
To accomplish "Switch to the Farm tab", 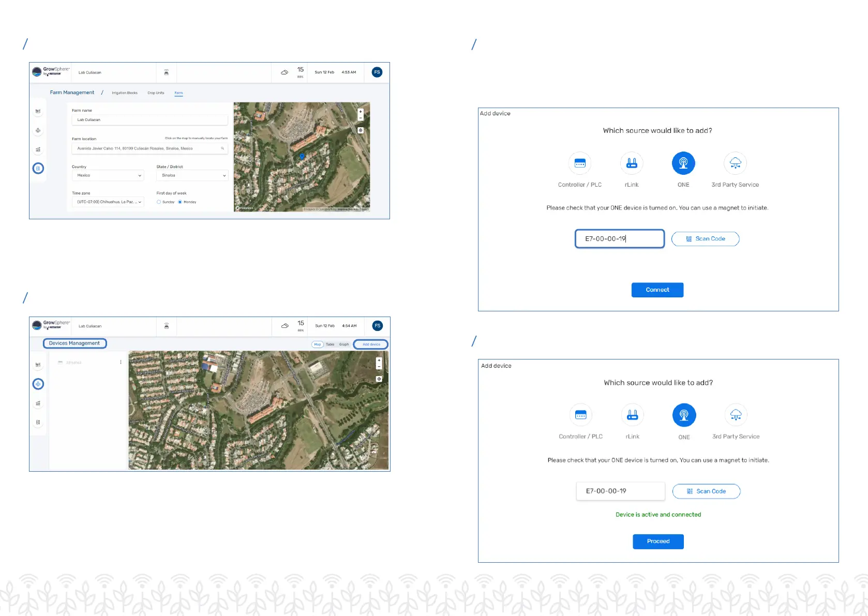I will pyautogui.click(x=178, y=93).
